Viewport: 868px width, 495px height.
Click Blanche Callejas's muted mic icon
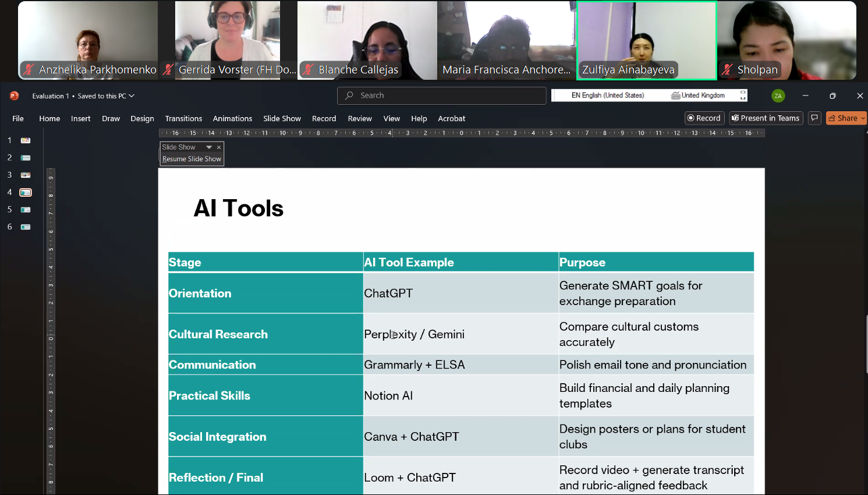[x=308, y=70]
